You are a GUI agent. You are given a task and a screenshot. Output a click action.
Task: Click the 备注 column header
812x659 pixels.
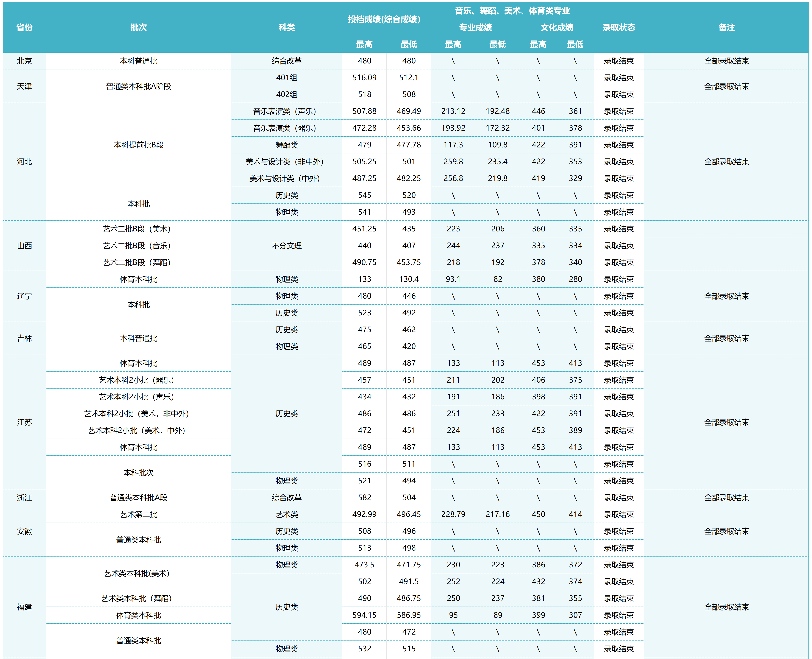[726, 27]
